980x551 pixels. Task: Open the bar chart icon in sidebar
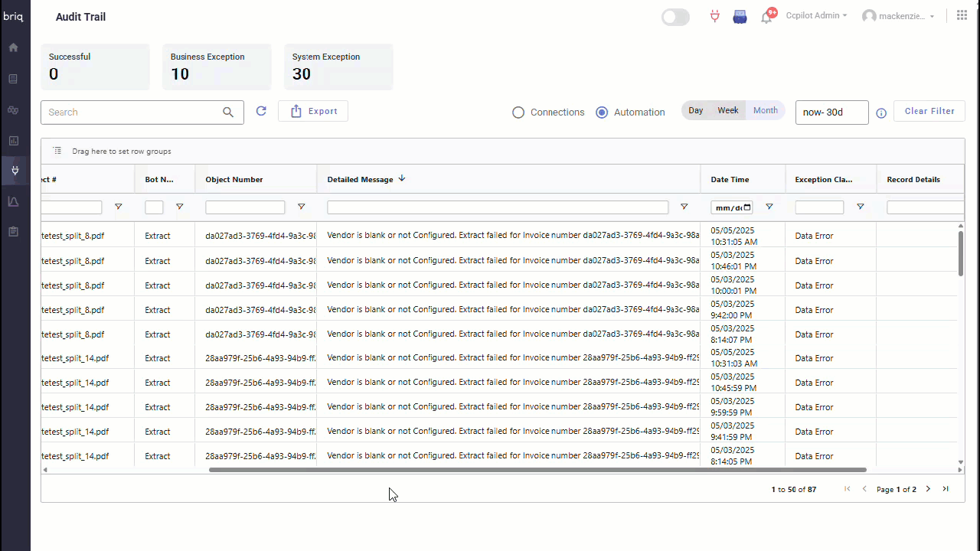tap(13, 141)
